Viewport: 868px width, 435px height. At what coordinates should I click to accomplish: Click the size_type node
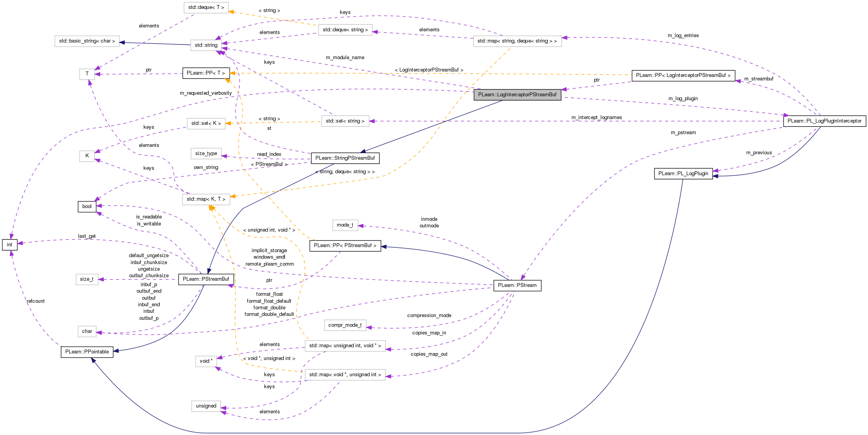(206, 154)
